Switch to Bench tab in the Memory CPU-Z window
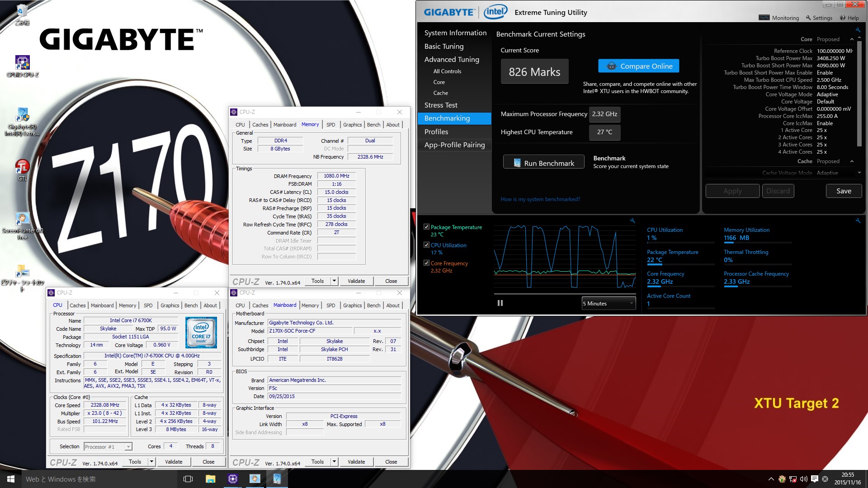 click(373, 125)
